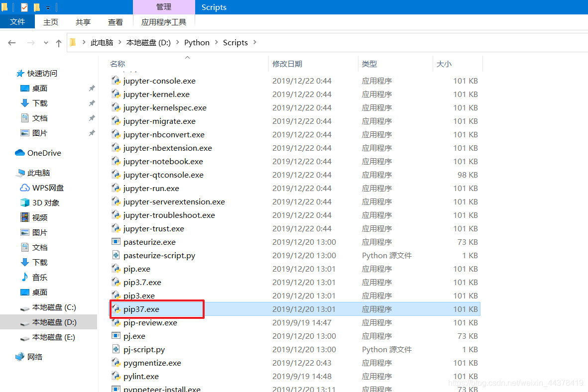
Task: Open the 共享 ribbon tab
Action: [83, 22]
